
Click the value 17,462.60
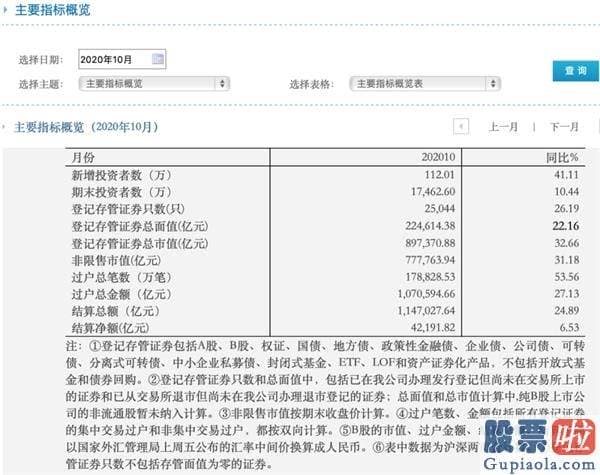tap(433, 192)
